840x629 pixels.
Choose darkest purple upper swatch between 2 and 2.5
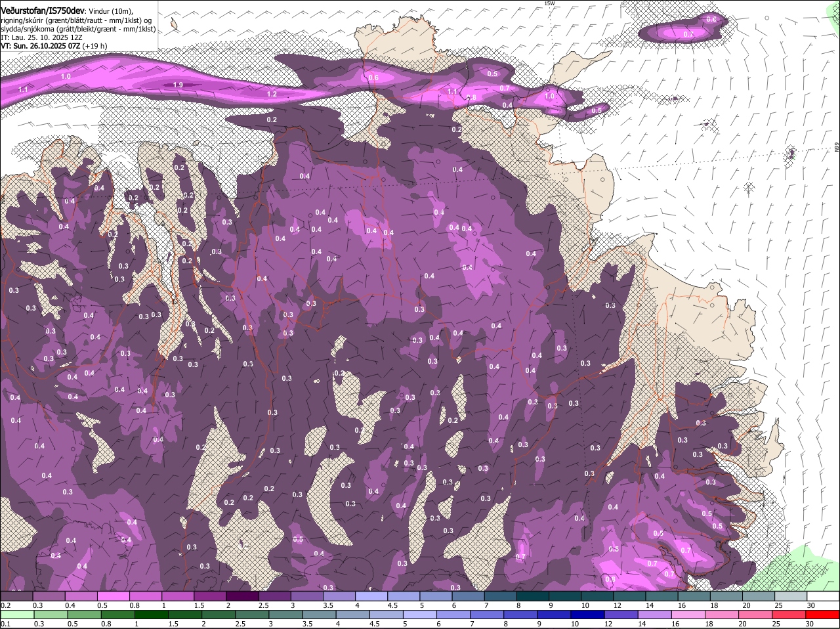pos(242,596)
